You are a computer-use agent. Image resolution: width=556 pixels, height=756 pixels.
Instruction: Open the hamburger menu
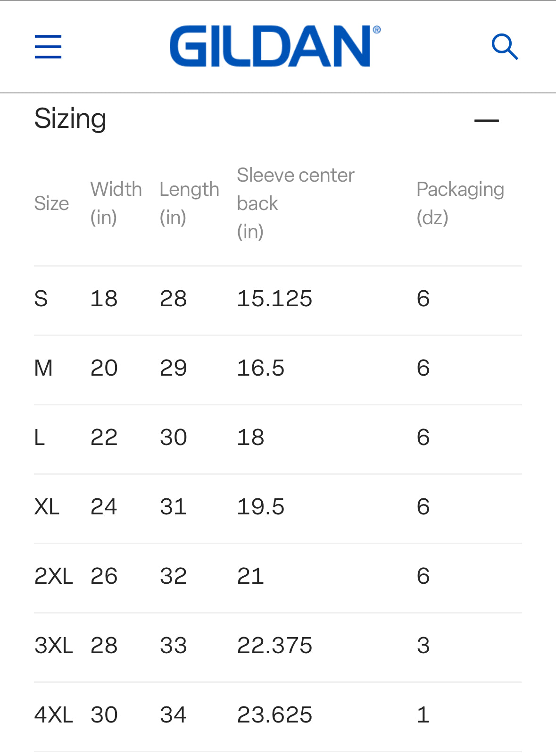coord(48,47)
